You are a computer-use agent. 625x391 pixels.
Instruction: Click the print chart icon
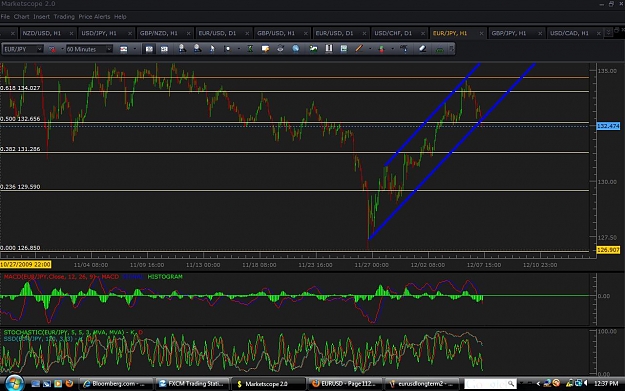[280, 49]
